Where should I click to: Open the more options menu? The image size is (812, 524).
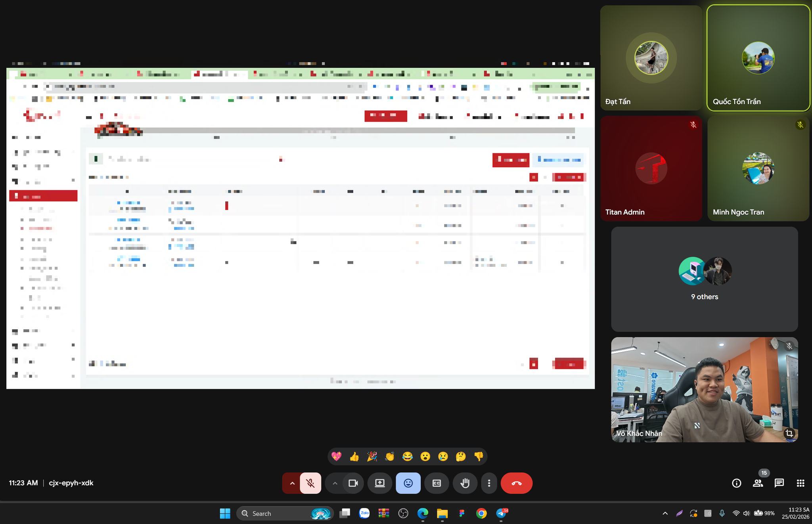tap(489, 483)
